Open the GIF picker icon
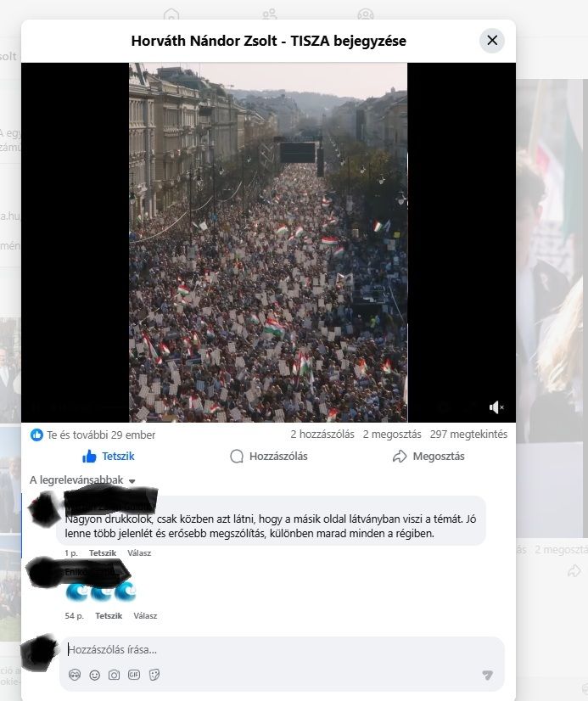588x701 pixels. (x=134, y=675)
